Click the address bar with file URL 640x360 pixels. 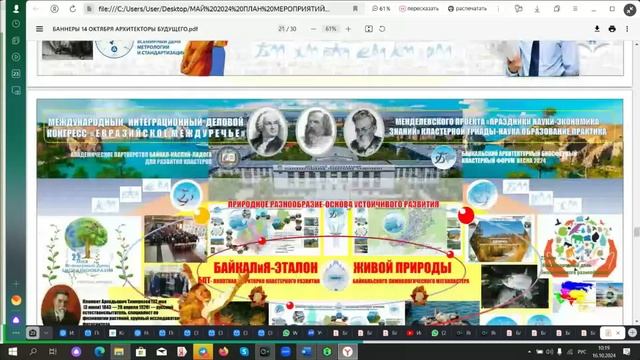(x=213, y=9)
